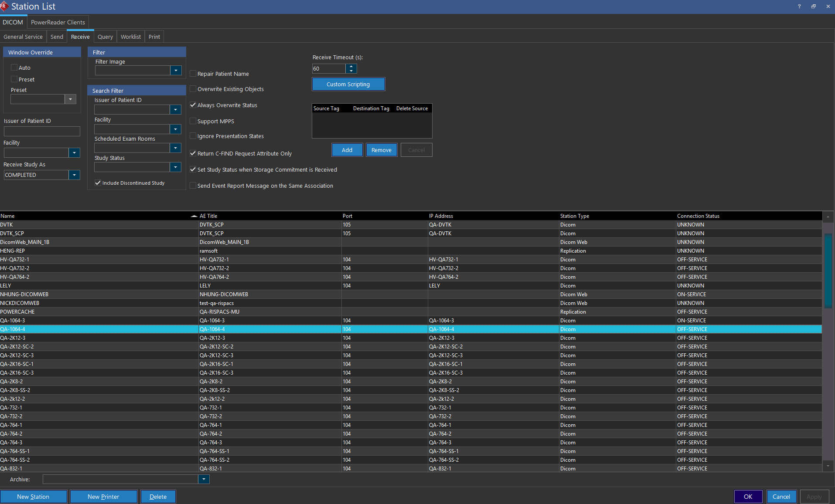Screen dimensions: 835x504
Task: Click the Custom Scripting button
Action: [348, 85]
